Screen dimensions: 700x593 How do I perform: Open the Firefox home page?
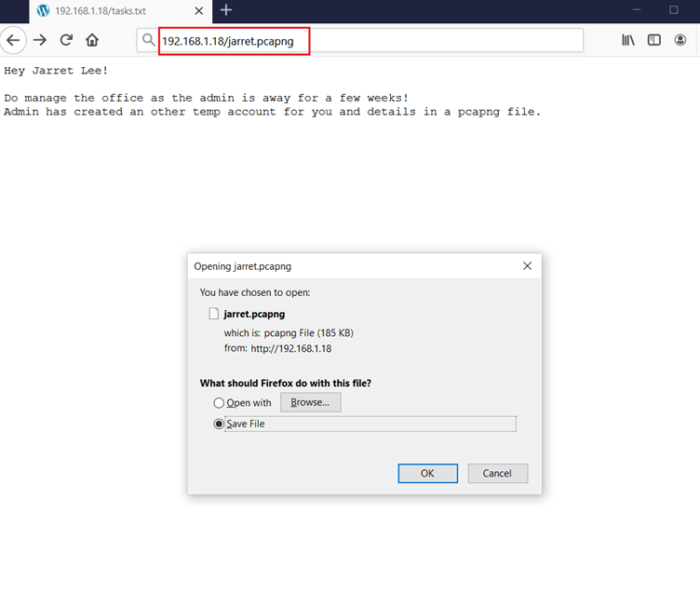(92, 40)
